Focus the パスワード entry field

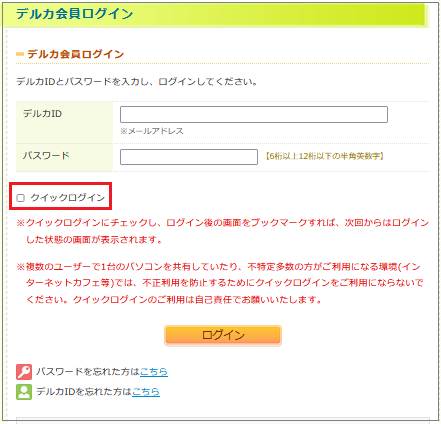pos(189,157)
